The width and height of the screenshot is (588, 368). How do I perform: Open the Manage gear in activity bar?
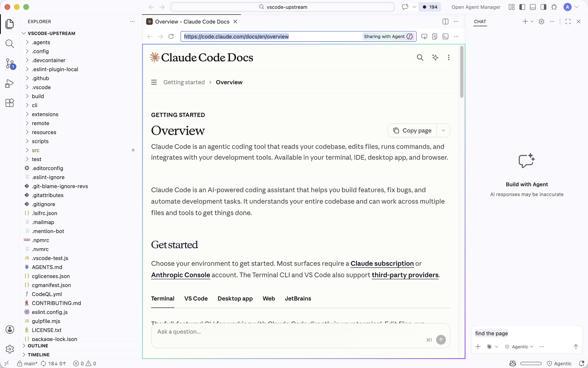click(x=10, y=349)
